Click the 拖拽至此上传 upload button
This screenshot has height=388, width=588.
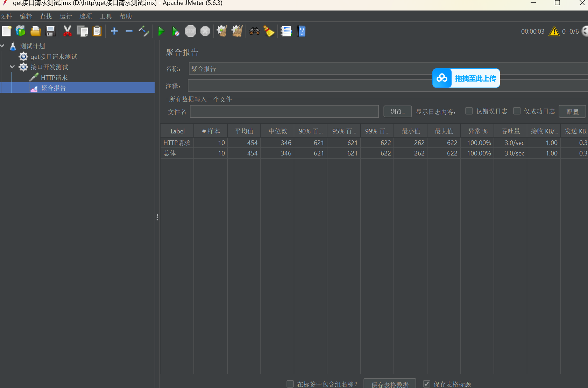(x=466, y=78)
